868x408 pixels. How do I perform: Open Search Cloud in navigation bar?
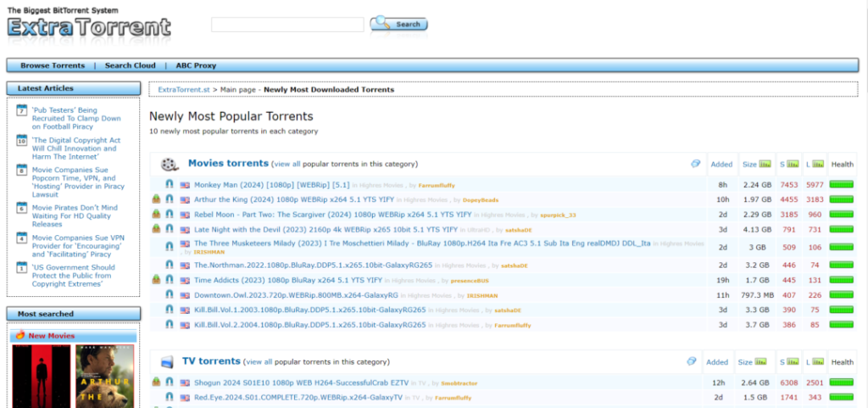pos(130,65)
